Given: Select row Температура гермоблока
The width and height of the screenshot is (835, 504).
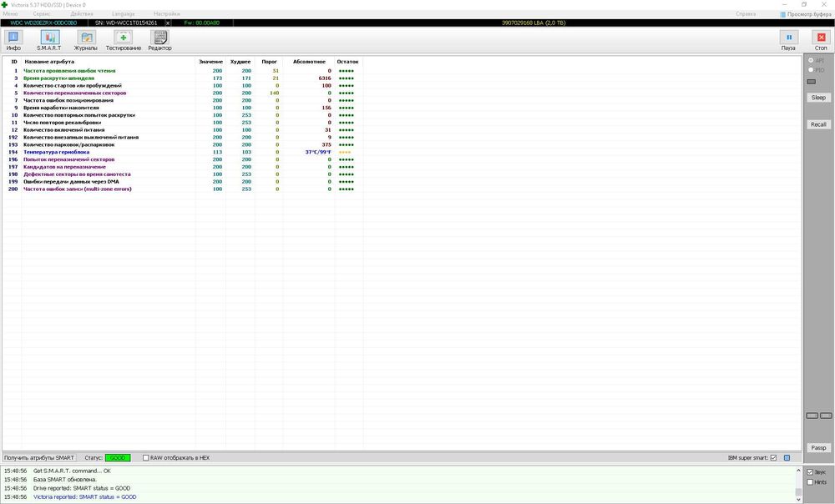Looking at the screenshot, I should tap(182, 152).
